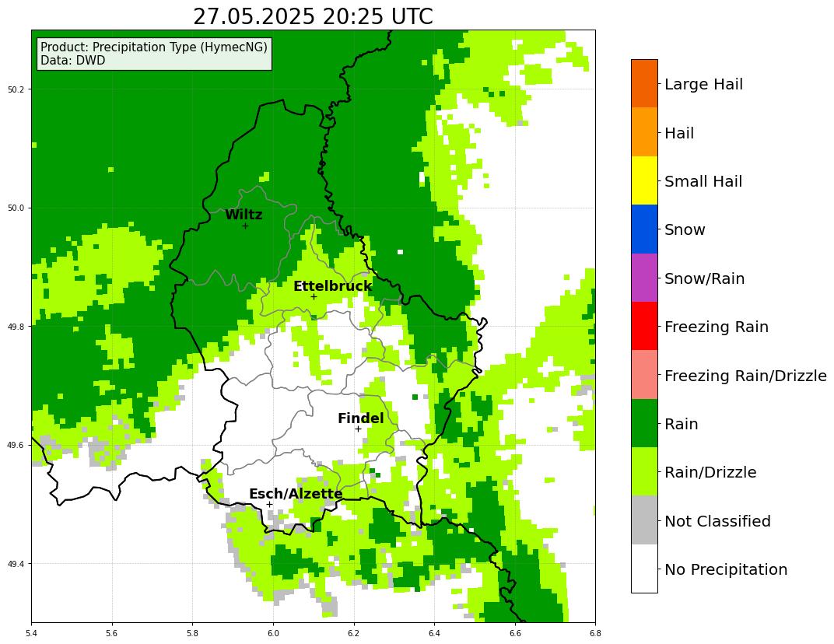Click the Rain/Drizzle light green swatch
The image size is (834, 644).
644,471
